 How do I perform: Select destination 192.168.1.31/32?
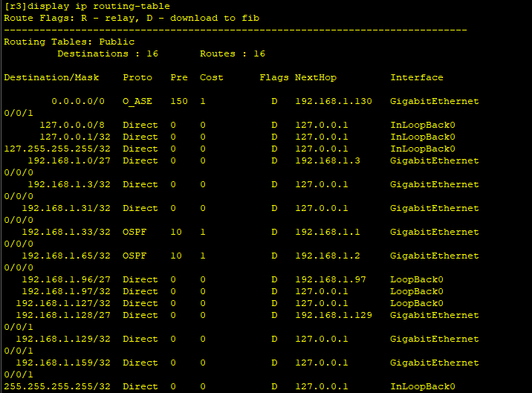point(66,208)
